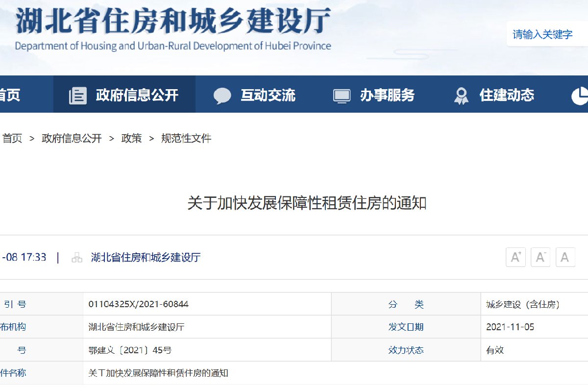Go to 政府信息公开 in the breadcrumb
588x389 pixels.
click(72, 139)
